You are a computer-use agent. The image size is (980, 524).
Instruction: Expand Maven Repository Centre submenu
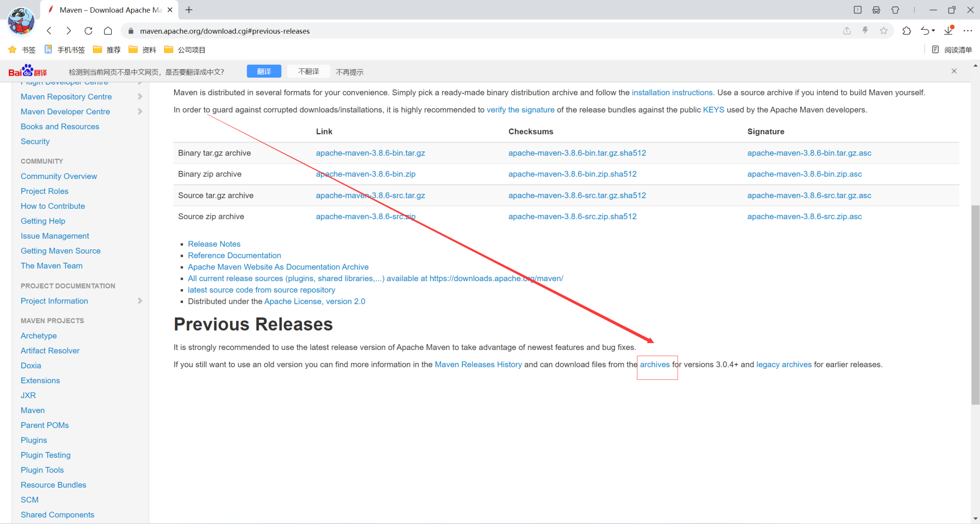140,97
